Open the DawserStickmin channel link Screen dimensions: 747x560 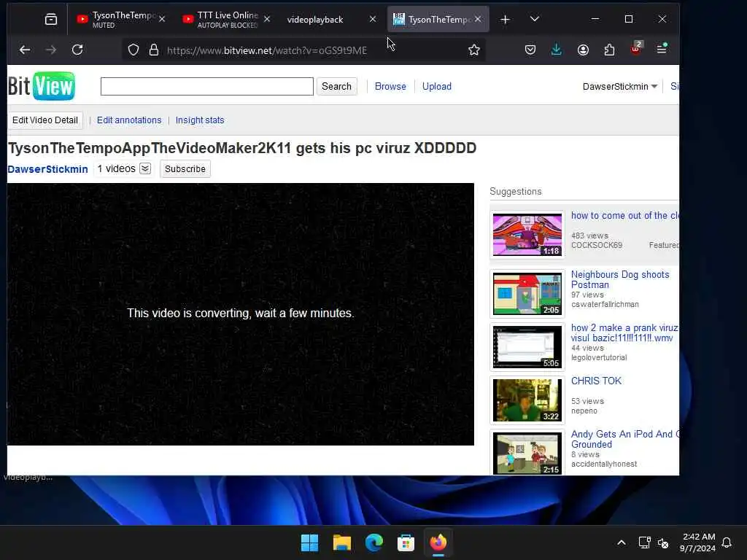click(47, 169)
